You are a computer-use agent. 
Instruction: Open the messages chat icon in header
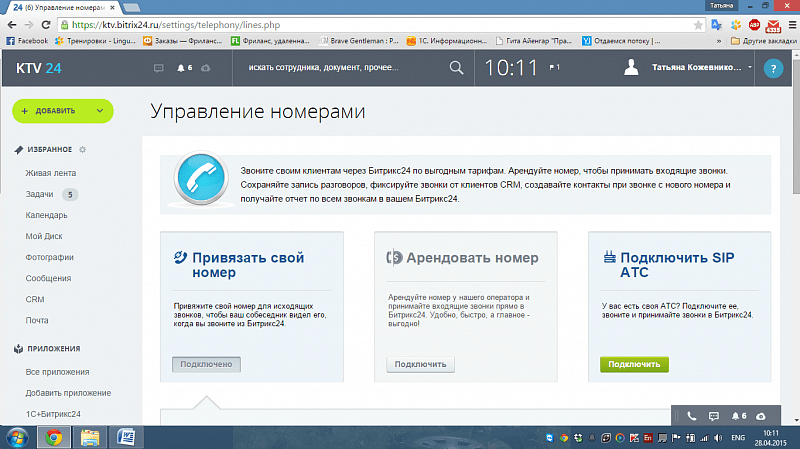[158, 68]
